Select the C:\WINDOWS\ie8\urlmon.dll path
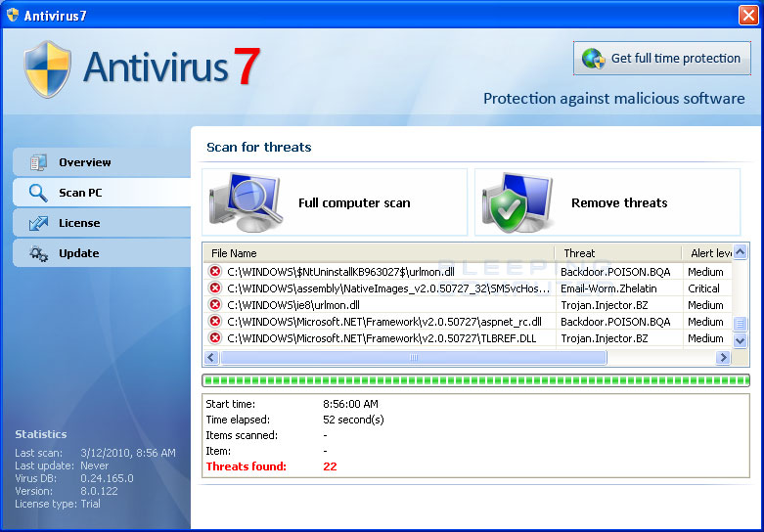 pyautogui.click(x=293, y=305)
